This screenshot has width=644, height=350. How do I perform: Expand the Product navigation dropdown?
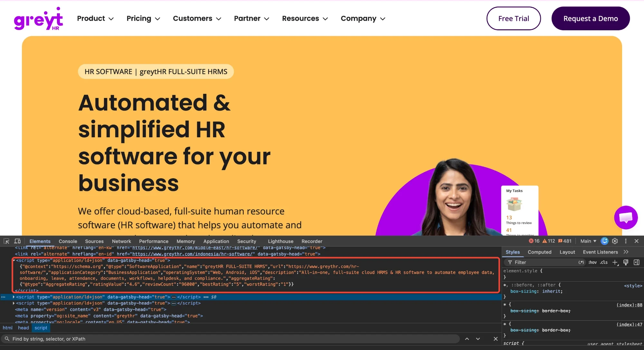[x=95, y=19]
